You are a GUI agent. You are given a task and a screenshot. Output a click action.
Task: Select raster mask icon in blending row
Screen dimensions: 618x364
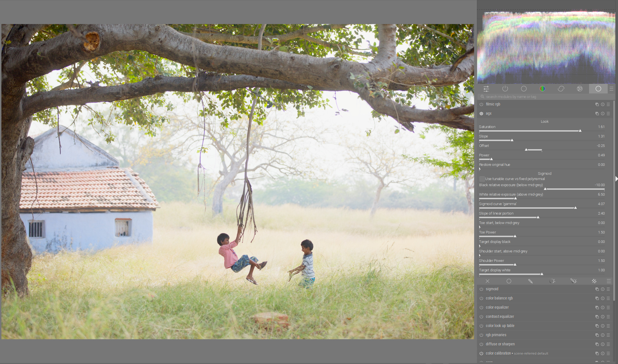[x=594, y=281]
